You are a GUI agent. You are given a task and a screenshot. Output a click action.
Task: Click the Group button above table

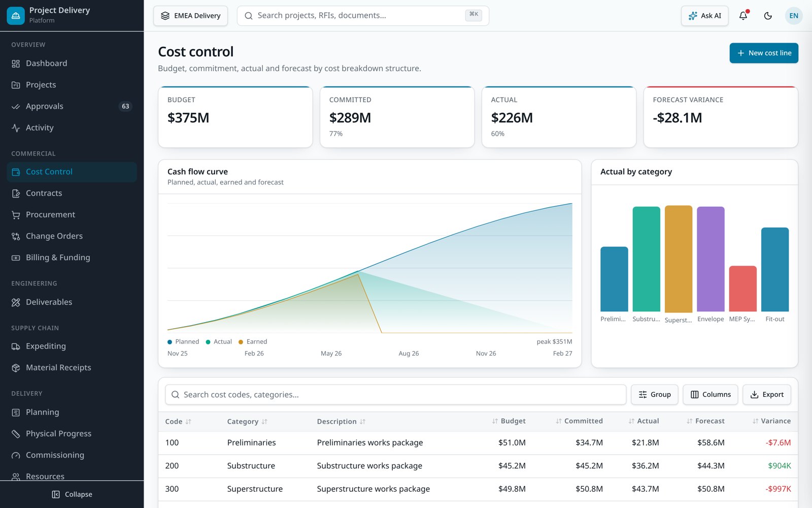coord(654,395)
